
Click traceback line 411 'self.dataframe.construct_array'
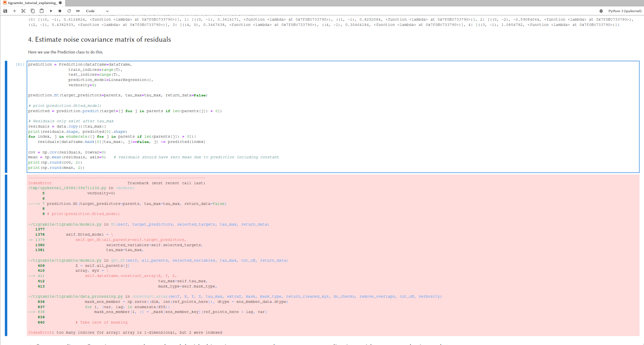[x=131, y=276]
